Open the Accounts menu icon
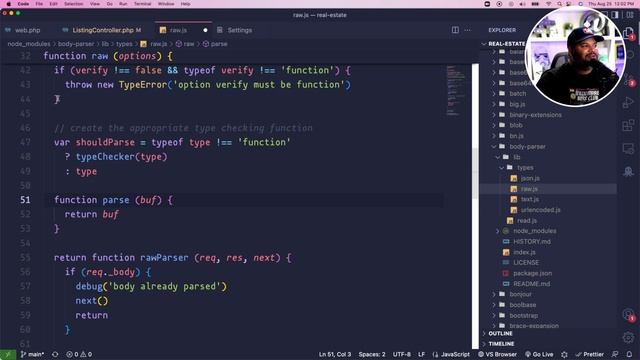 pyautogui.click(x=628, y=314)
